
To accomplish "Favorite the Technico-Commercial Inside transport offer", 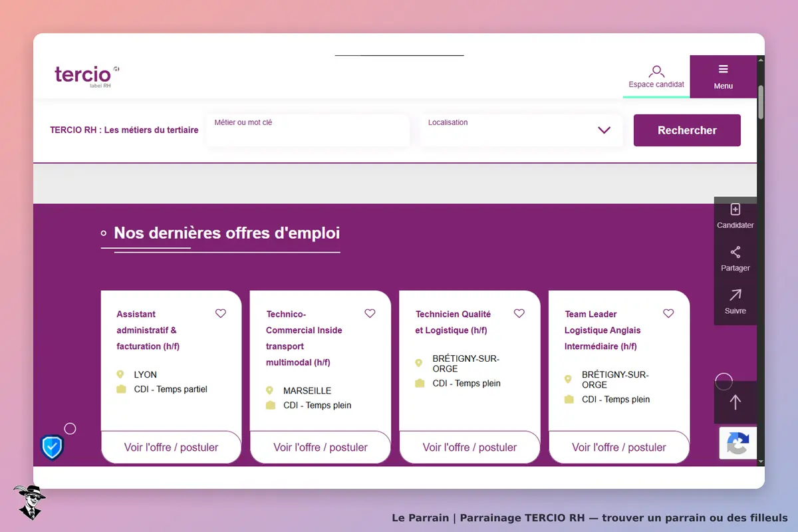I will coord(370,314).
